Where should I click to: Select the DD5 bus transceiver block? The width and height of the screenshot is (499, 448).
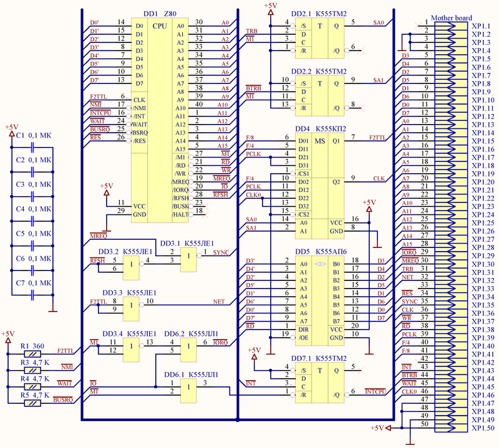coord(320,299)
